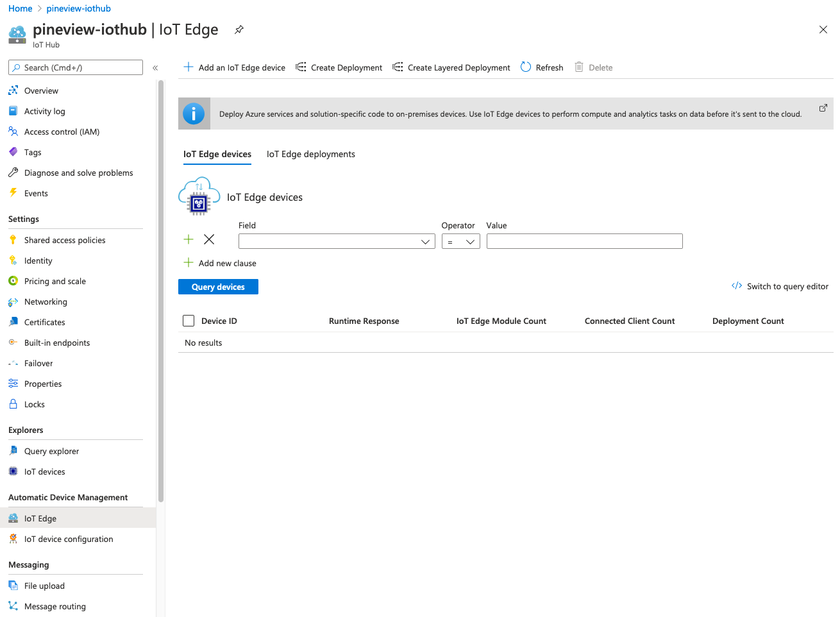Remove filter clause with X icon

(x=209, y=239)
